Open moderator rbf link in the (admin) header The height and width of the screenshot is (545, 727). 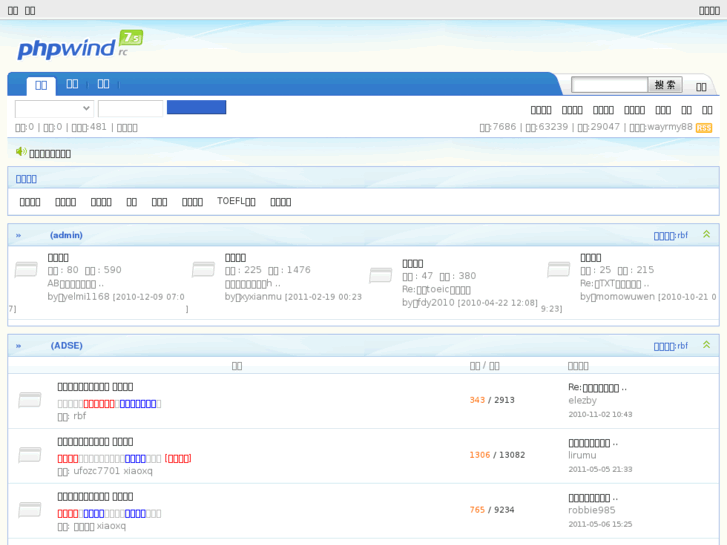point(682,235)
